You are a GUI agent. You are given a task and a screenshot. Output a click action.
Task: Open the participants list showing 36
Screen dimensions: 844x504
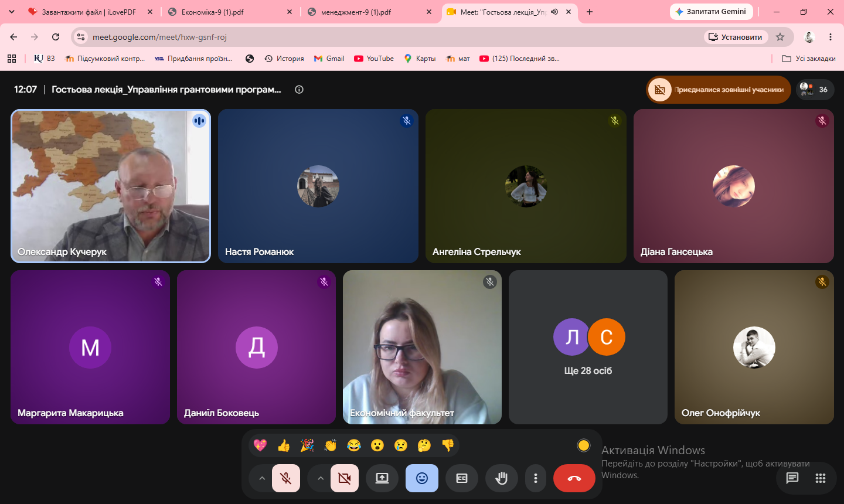click(x=815, y=90)
